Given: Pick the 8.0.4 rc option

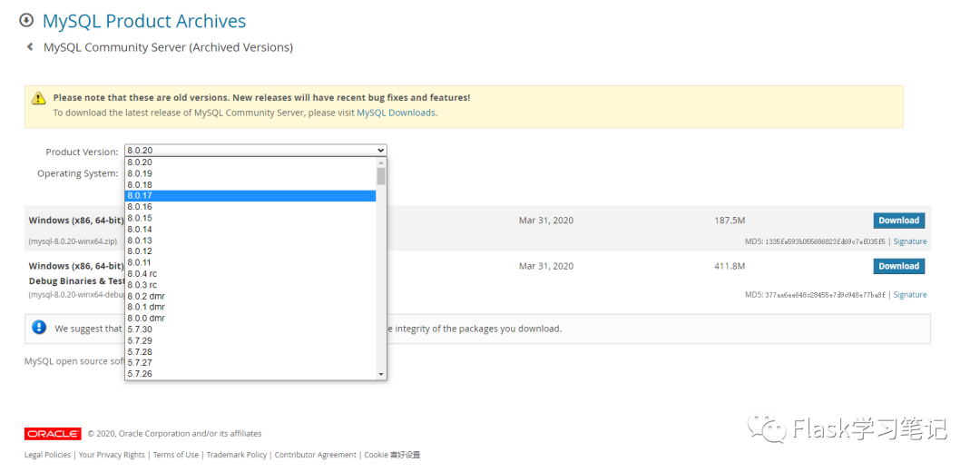Looking at the screenshot, I should click(250, 273).
